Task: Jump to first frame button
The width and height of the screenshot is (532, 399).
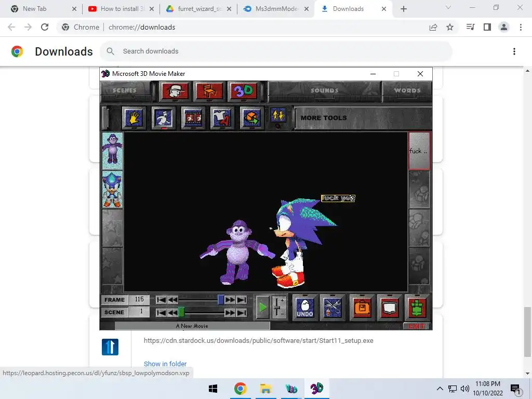Action: point(161,300)
